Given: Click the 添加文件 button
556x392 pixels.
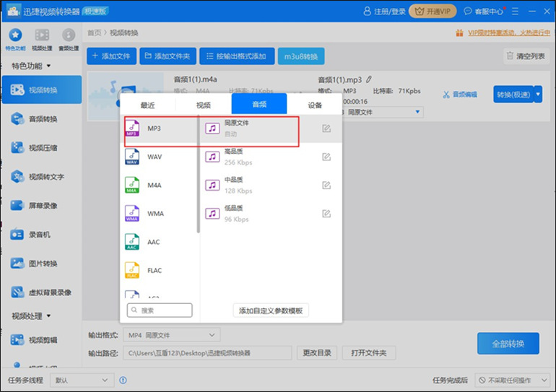Looking at the screenshot, I should [111, 56].
